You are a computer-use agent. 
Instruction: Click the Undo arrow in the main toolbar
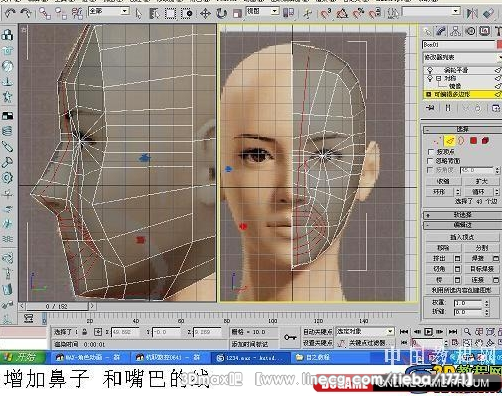[x=10, y=13]
